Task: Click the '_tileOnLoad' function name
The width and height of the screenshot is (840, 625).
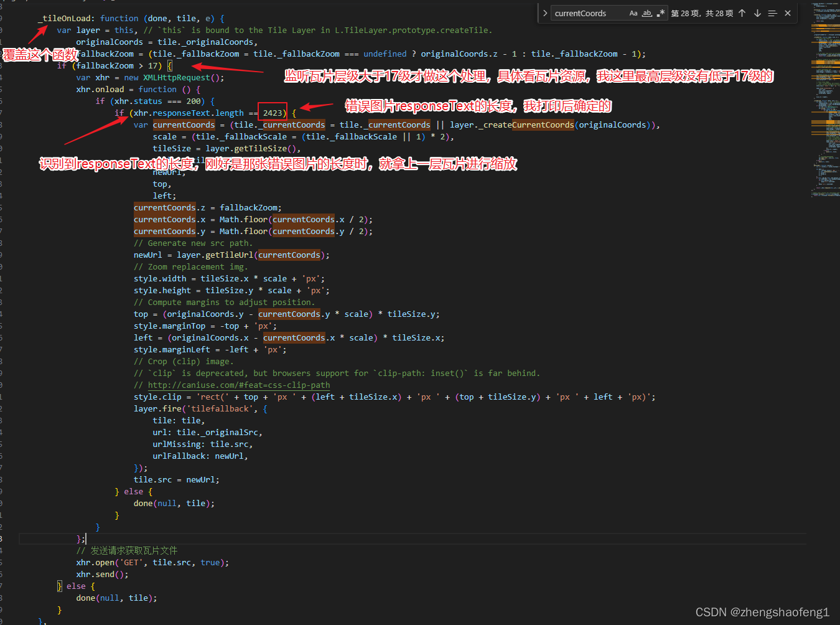Action: click(64, 19)
